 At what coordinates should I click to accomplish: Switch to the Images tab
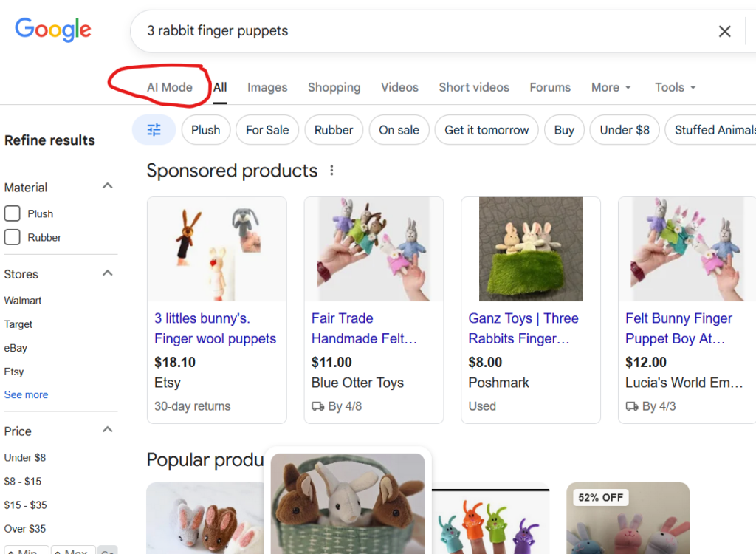pos(267,87)
